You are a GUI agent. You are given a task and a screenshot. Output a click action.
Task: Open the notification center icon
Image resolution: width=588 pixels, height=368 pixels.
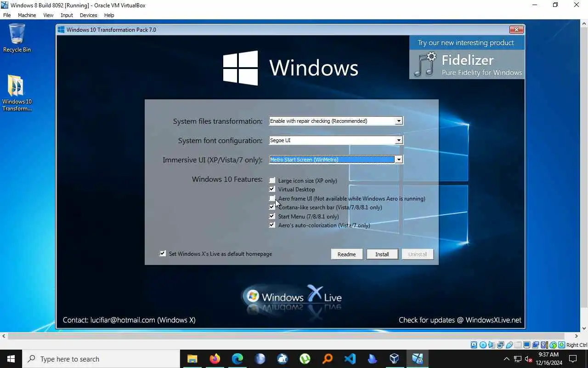pyautogui.click(x=573, y=359)
